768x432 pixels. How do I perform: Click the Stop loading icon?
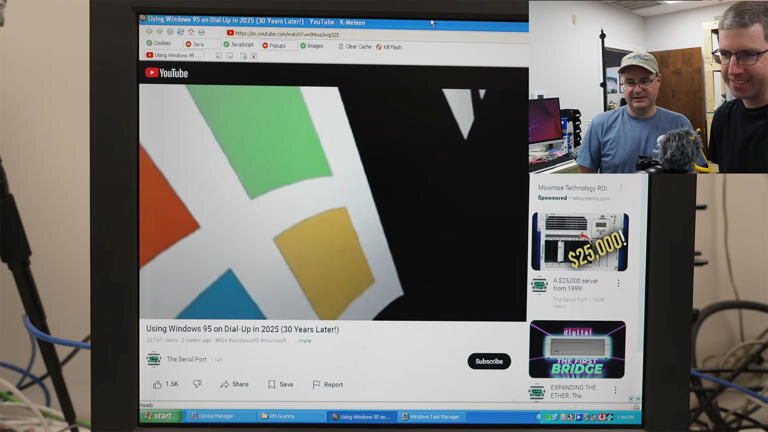click(x=170, y=31)
